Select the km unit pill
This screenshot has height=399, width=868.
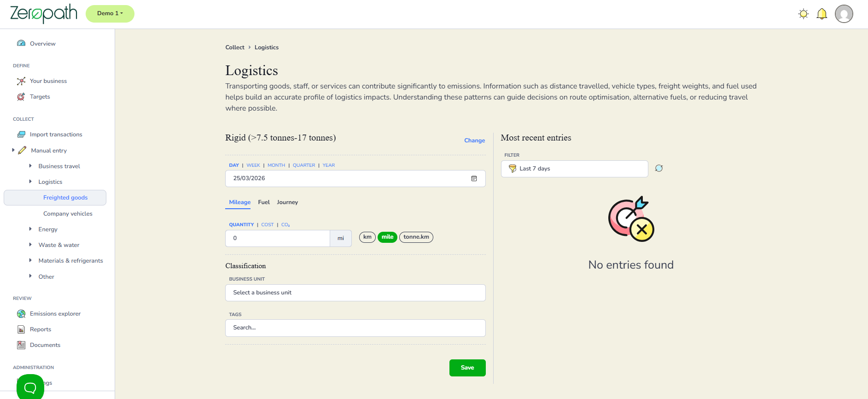tap(367, 237)
